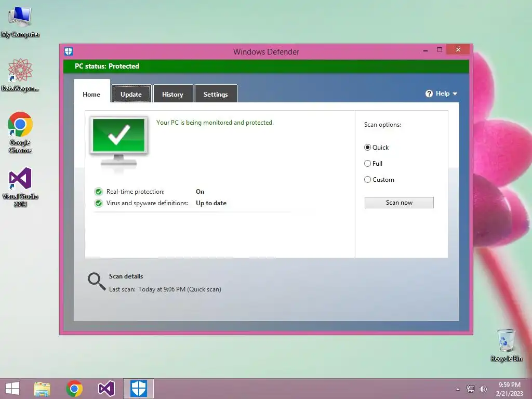The width and height of the screenshot is (532, 399).
Task: Open the Windows Start button
Action: tap(12, 389)
